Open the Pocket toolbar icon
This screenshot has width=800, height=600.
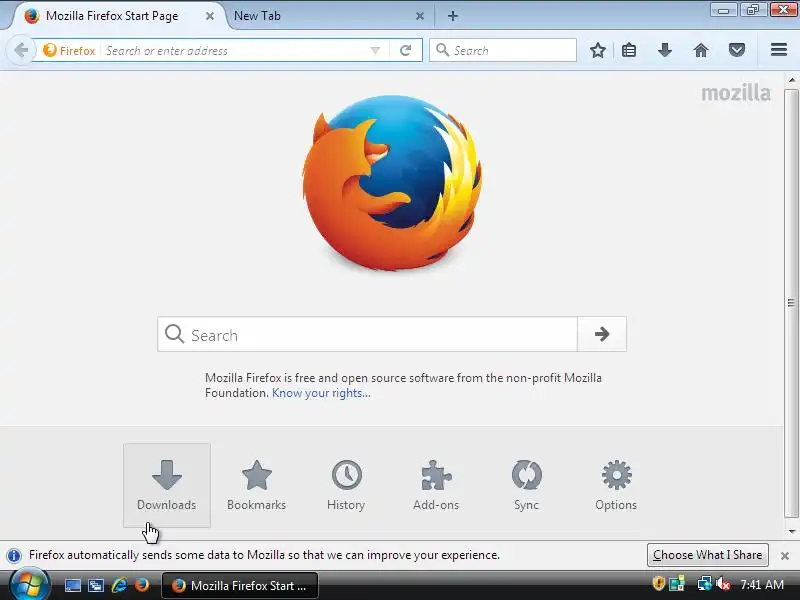click(737, 50)
